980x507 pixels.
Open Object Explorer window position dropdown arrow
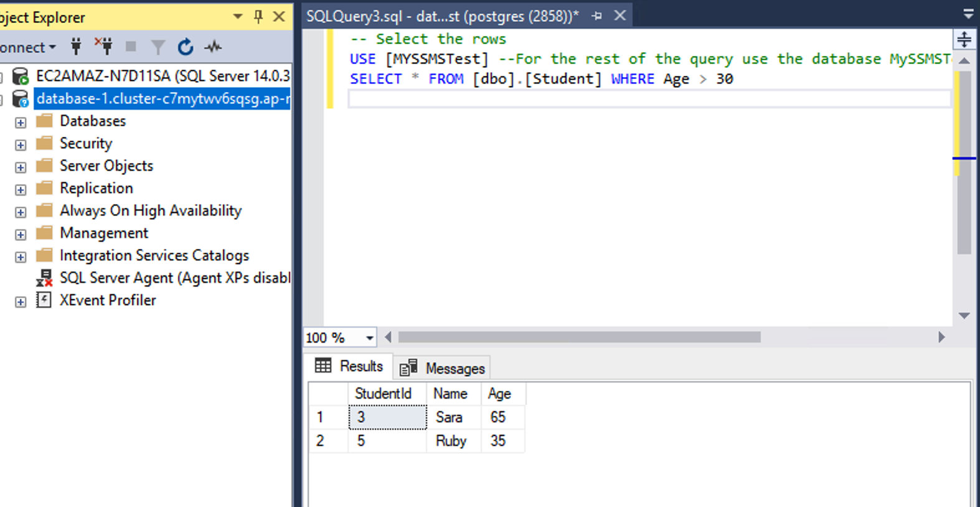[238, 17]
